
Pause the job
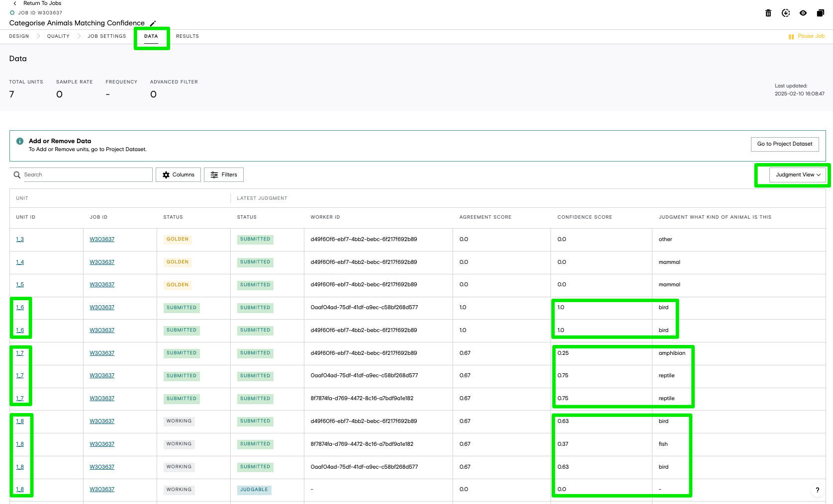click(807, 36)
